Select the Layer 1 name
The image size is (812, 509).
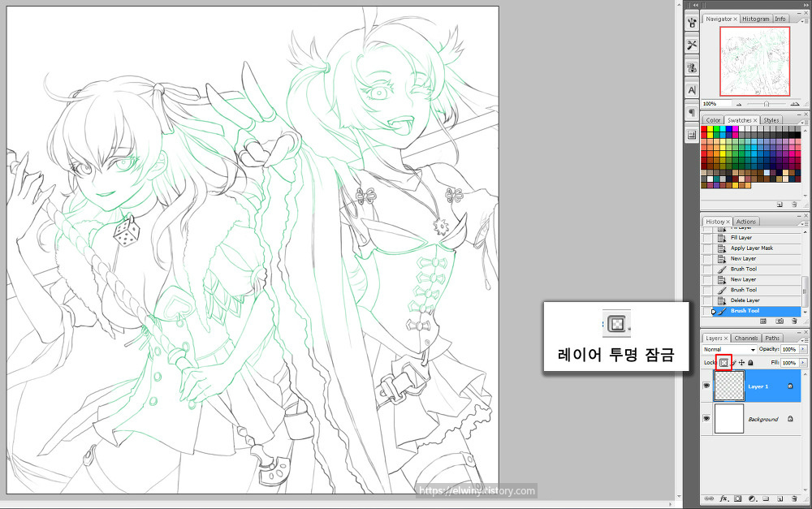[758, 386]
